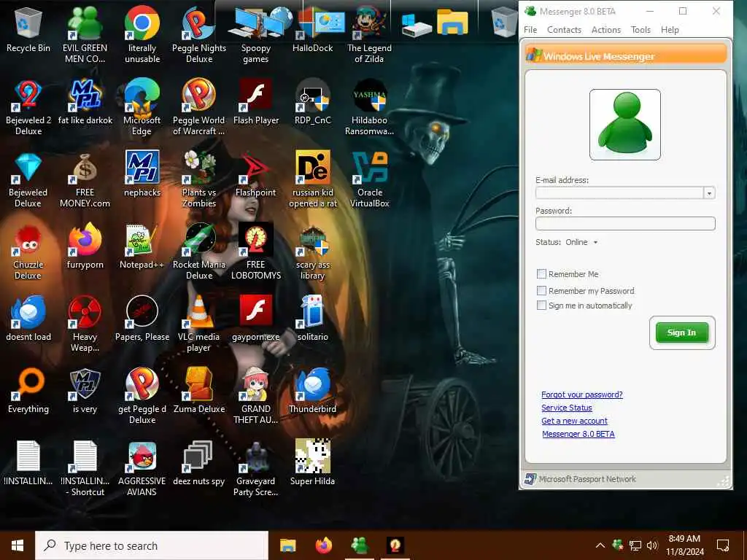Image resolution: width=747 pixels, height=560 pixels.
Task: Open the Thunderbird mail shortcut
Action: (312, 391)
